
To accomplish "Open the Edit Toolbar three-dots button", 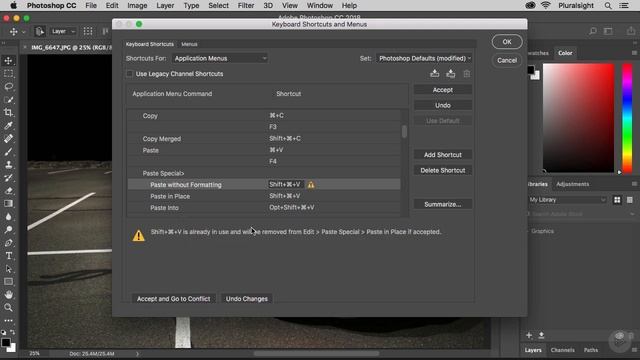I will [x=8, y=320].
